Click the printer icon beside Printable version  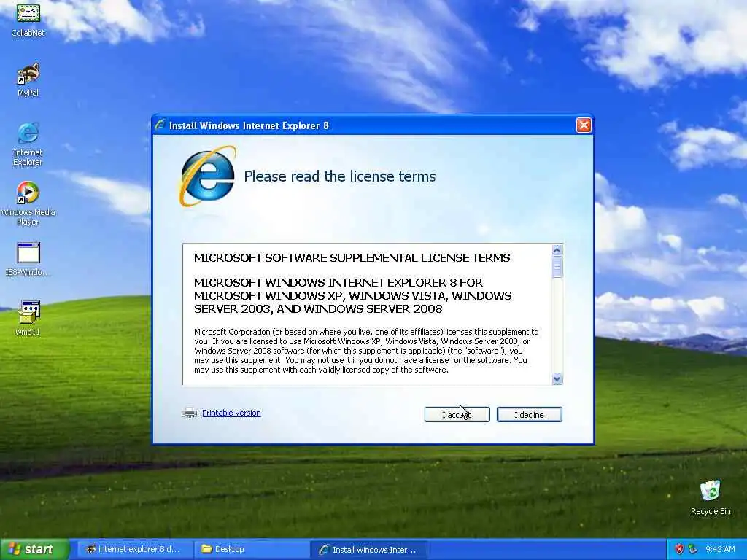point(189,413)
